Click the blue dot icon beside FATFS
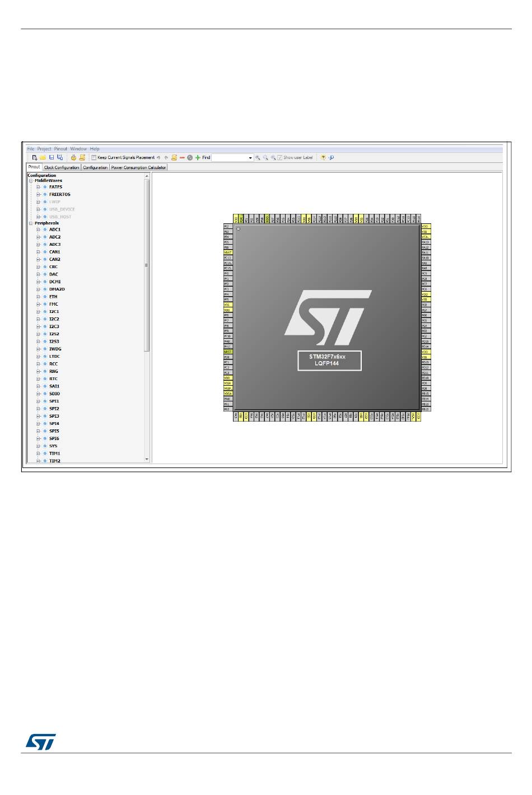Viewport: 532px width, 795px height. (x=45, y=187)
